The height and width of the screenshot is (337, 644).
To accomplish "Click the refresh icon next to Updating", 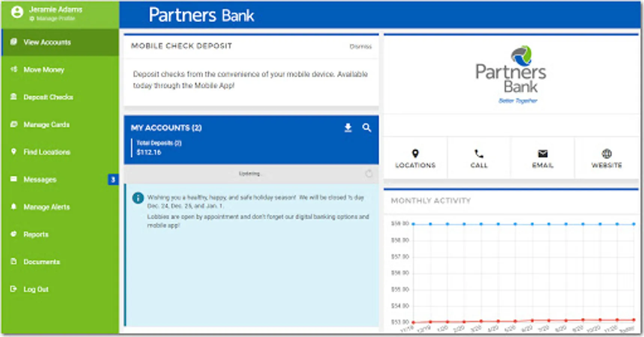I will click(369, 173).
